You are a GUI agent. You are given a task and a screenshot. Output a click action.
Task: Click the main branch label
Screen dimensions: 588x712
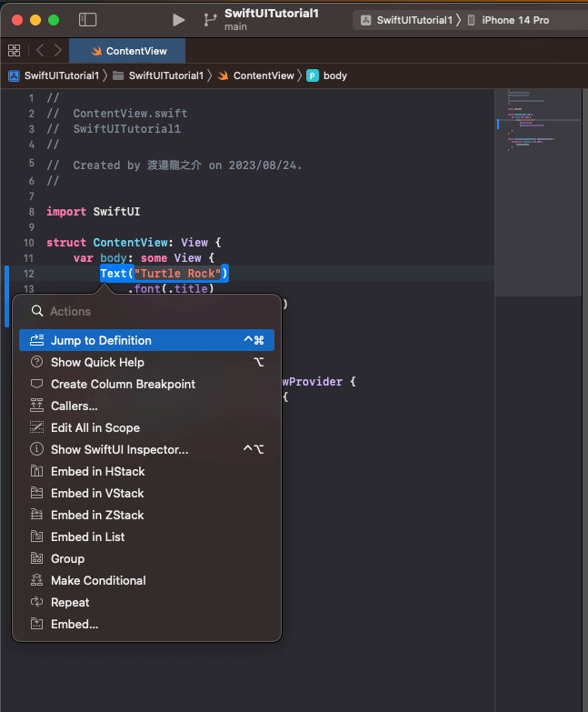click(235, 26)
